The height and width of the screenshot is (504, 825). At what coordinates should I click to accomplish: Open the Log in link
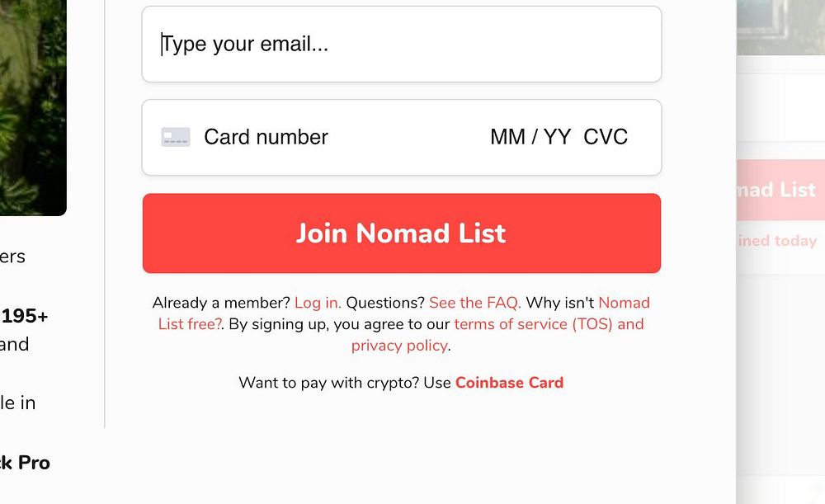318,303
